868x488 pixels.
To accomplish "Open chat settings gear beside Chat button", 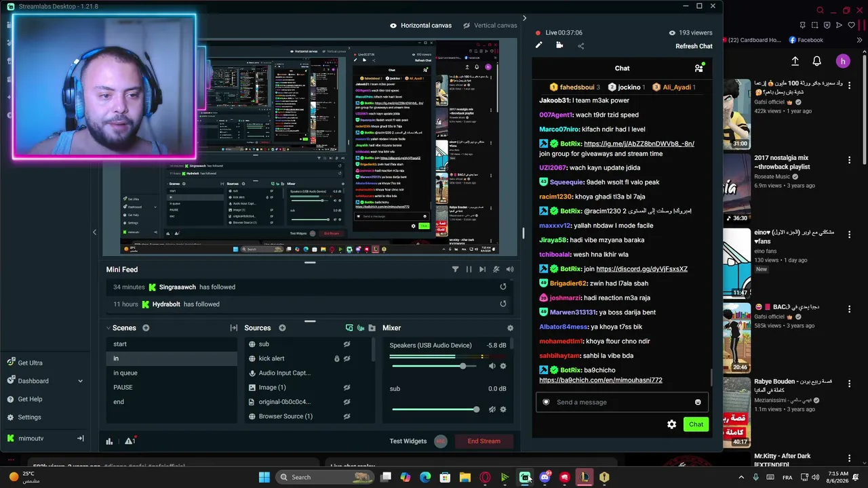I will [671, 424].
